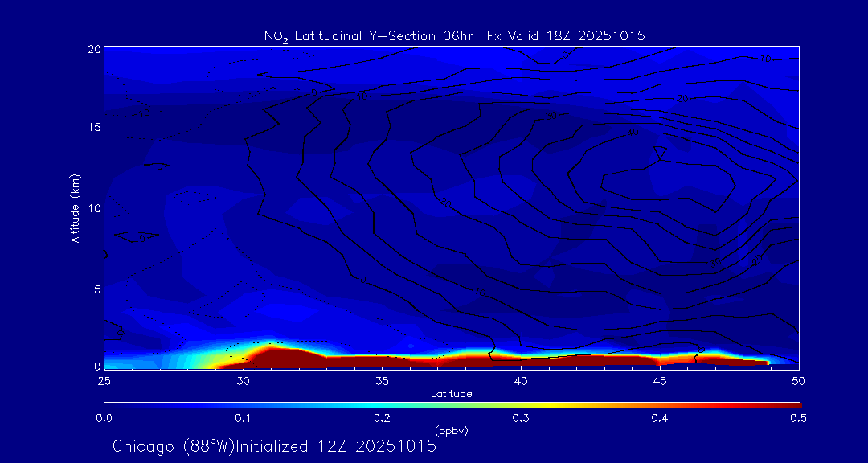Click the "Chicago (88°W)Initialized 12Z 20251015" footer text

[x=275, y=446]
